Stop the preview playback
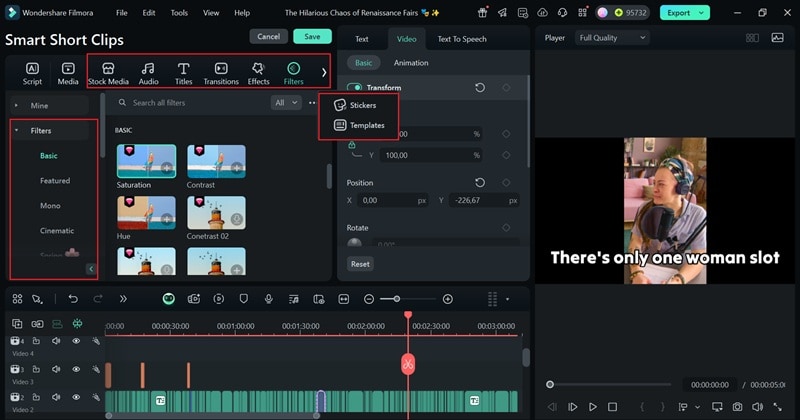Viewport: 800px width, 420px height. coord(612,407)
